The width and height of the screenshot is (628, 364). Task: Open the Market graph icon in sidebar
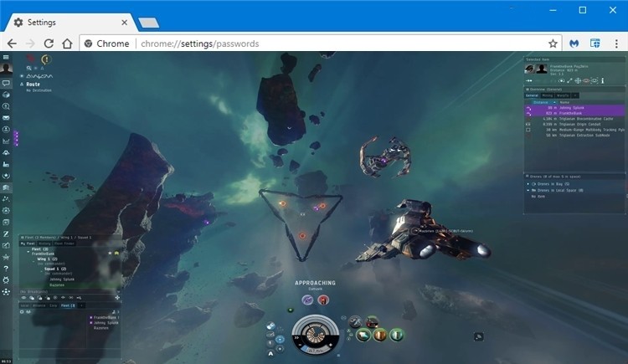click(x=6, y=141)
